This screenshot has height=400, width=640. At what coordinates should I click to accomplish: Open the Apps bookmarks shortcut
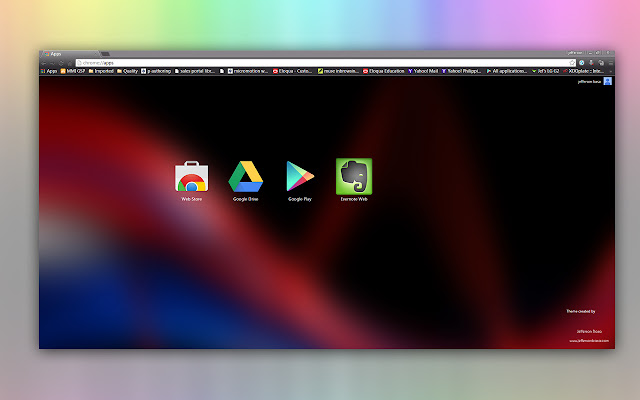(x=49, y=71)
